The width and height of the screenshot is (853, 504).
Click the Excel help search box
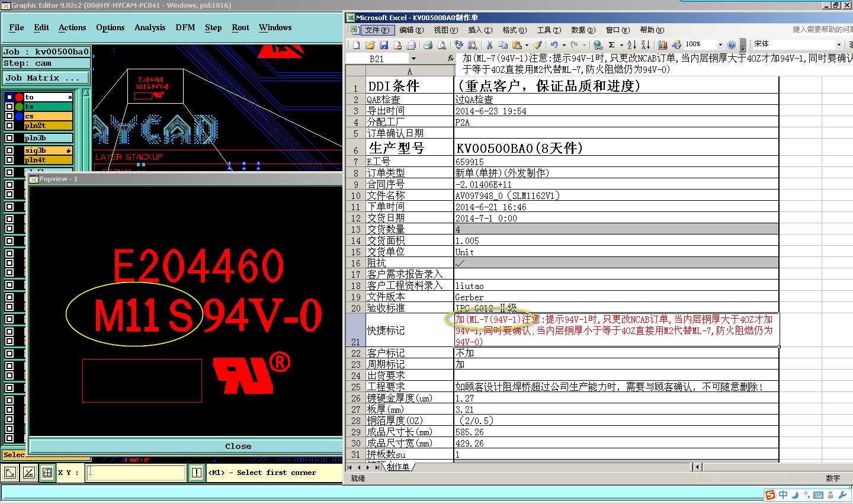pos(822,30)
